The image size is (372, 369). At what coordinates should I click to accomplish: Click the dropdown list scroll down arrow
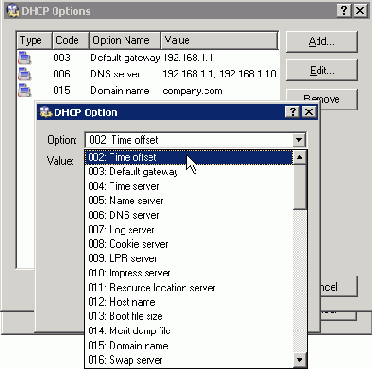point(299,360)
